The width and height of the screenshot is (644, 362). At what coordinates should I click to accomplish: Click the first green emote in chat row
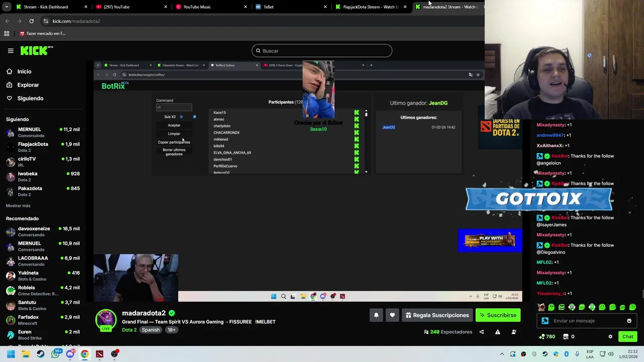point(551,307)
